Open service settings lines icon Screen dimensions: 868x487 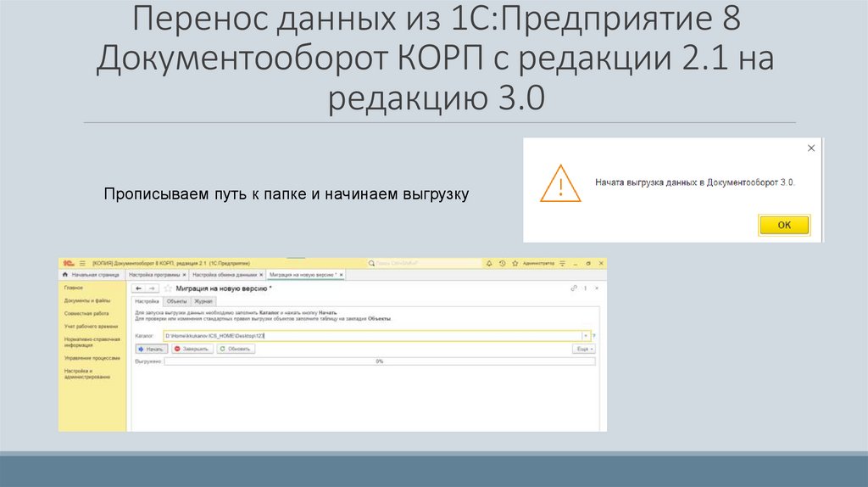(x=563, y=263)
